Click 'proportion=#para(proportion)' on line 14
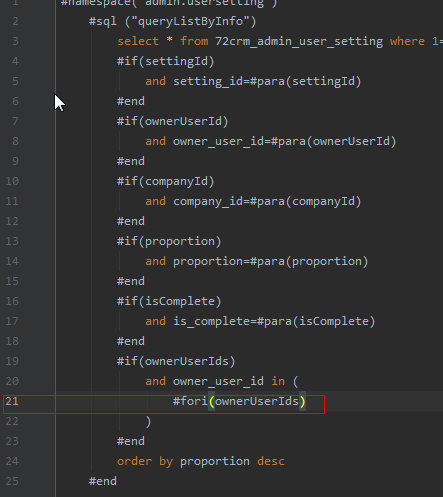Image resolution: width=443 pixels, height=497 pixels. (x=270, y=262)
